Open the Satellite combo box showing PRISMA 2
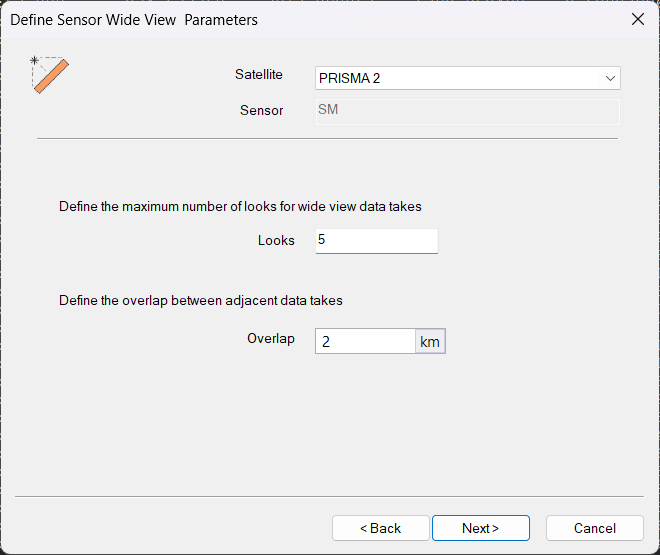The width and height of the screenshot is (660, 555). pos(460,78)
